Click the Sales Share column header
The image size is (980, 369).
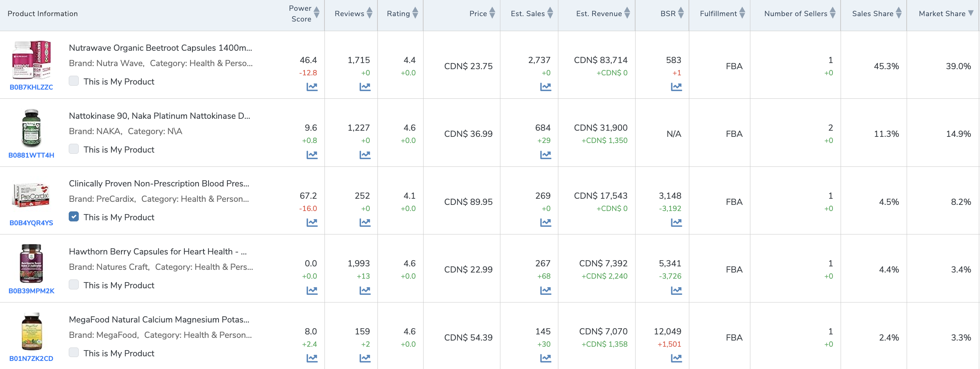point(872,13)
